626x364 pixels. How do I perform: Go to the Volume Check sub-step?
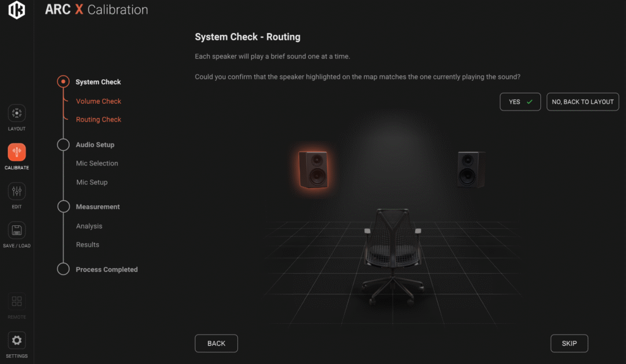98,101
